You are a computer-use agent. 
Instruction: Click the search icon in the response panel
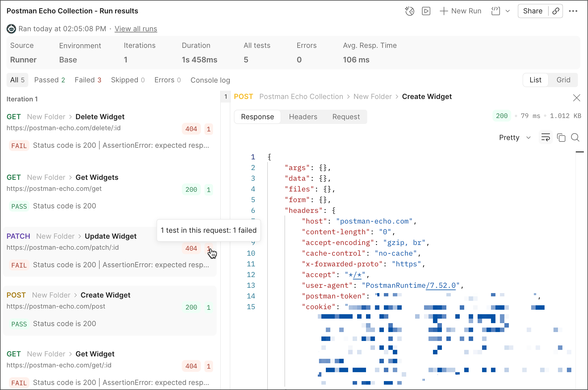point(575,137)
